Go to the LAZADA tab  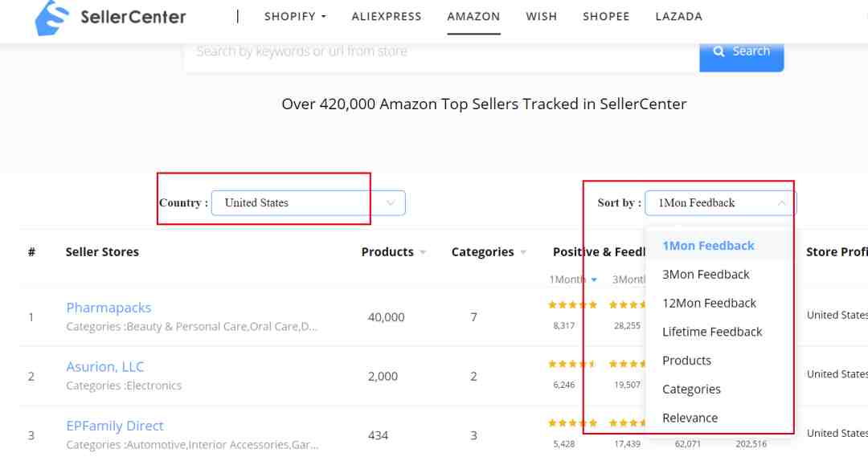(x=678, y=17)
